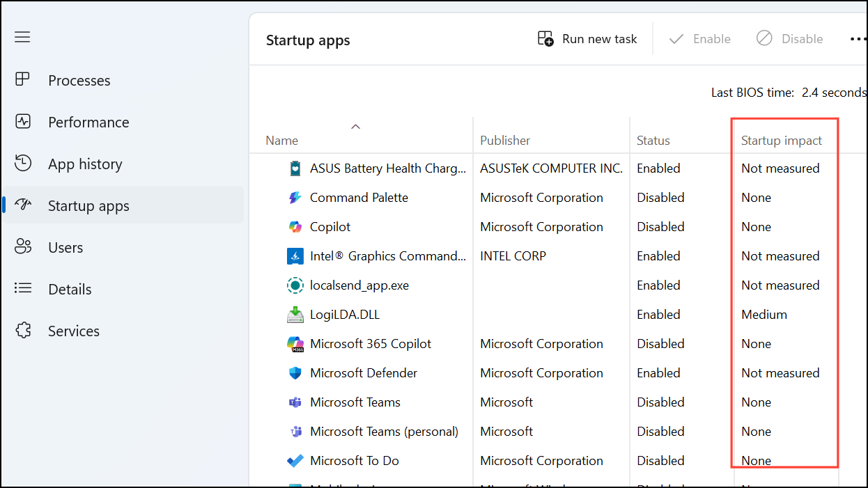
Task: Toggle the sort arrow above Name
Action: click(x=355, y=127)
